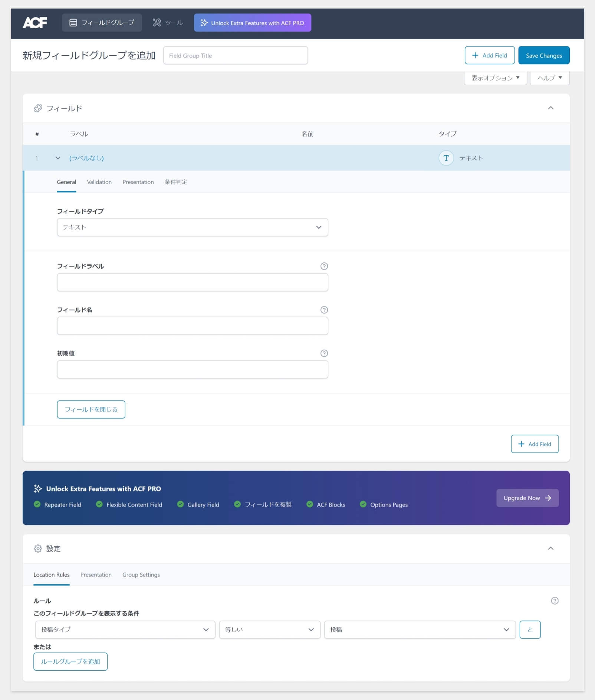Click the green check beside Flexible Content Field
The height and width of the screenshot is (700, 595).
coord(99,504)
